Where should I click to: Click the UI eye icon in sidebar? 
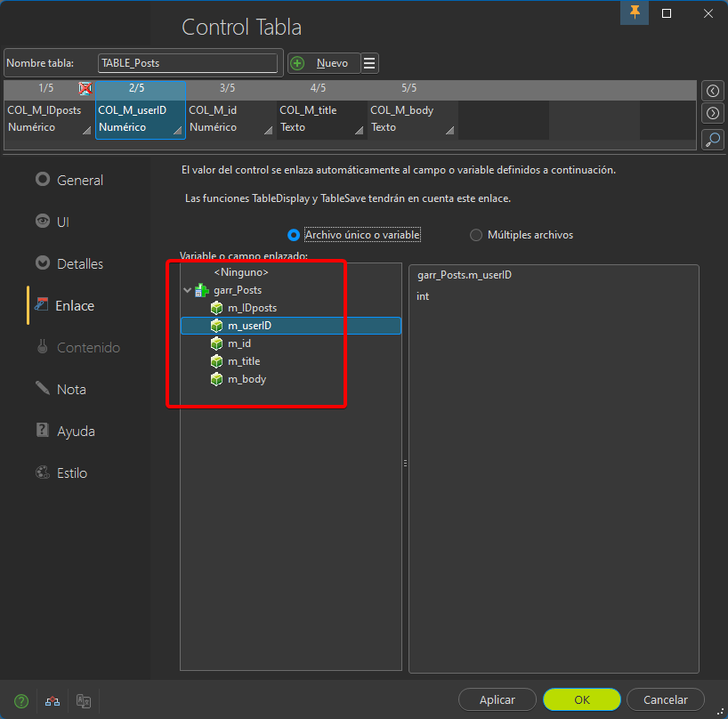43,221
